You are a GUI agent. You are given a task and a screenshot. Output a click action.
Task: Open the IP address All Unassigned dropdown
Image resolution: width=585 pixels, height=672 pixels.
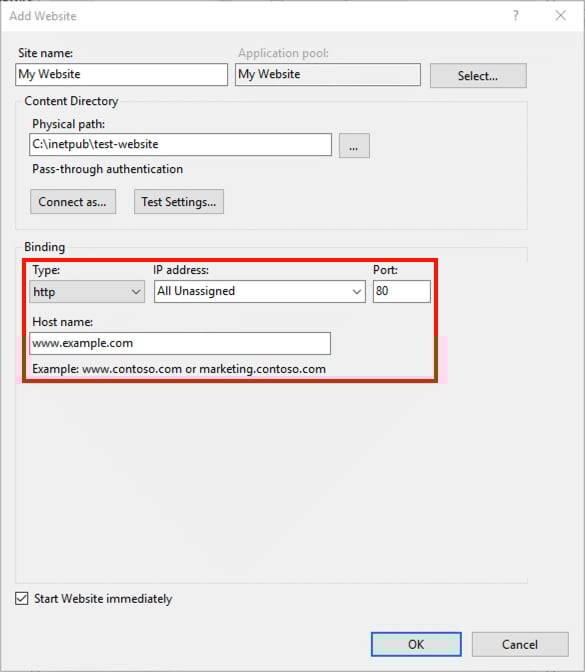[260, 291]
